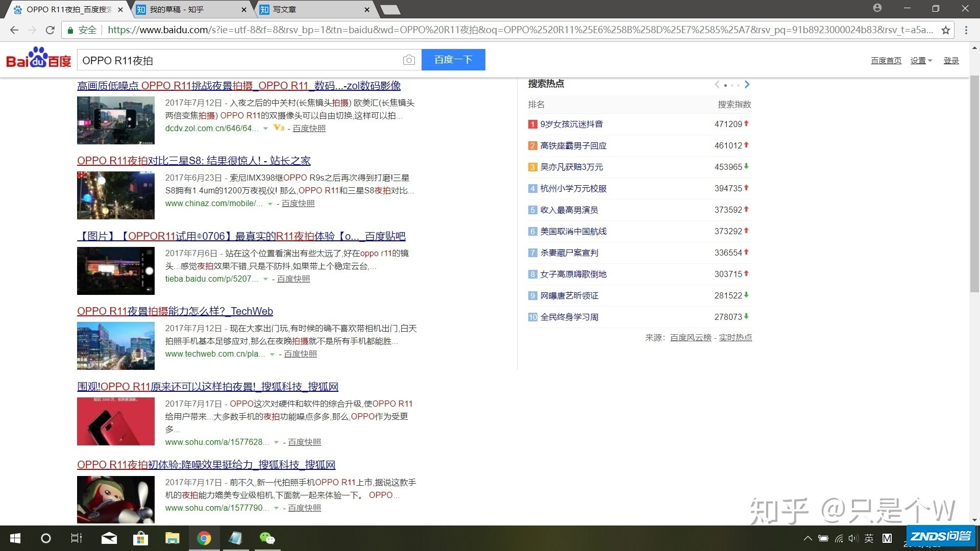Expand dropdown arrow beside tieba.baidu.com URL
This screenshot has width=980, height=551.
(x=265, y=279)
